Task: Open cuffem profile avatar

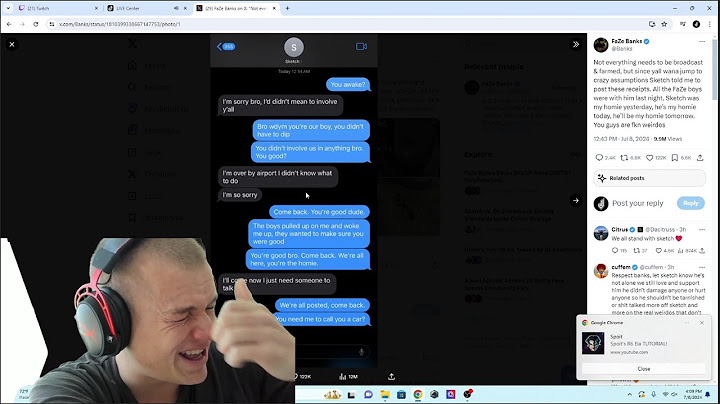Action: click(x=601, y=271)
